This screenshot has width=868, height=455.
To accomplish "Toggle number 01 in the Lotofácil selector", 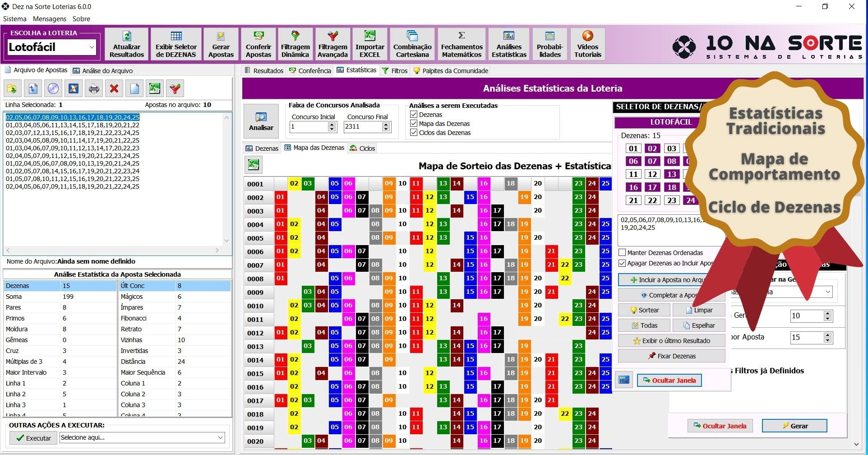I will [x=633, y=149].
